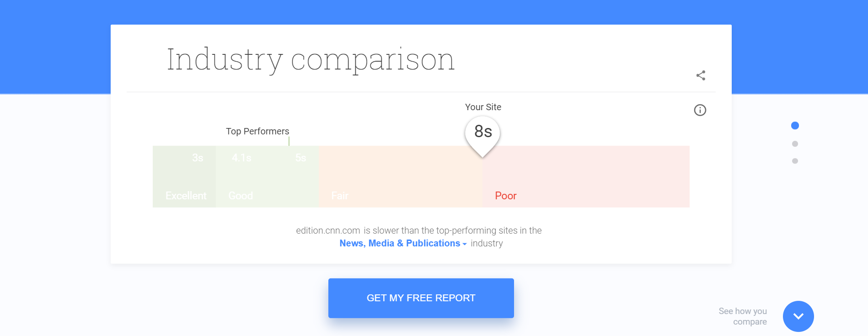Select the first blue page dot
Viewport: 868px width, 336px height.
click(x=795, y=126)
